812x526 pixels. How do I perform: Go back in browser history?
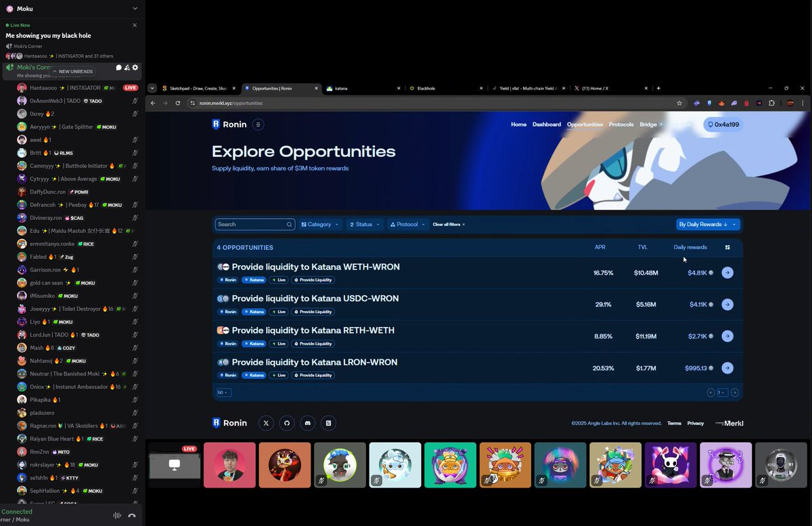click(153, 103)
